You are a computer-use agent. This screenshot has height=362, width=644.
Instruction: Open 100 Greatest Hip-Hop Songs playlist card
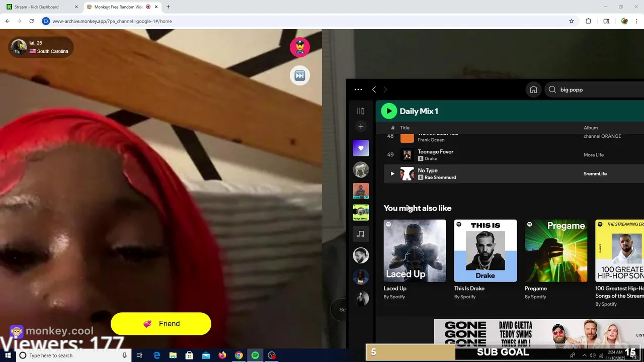click(x=619, y=263)
